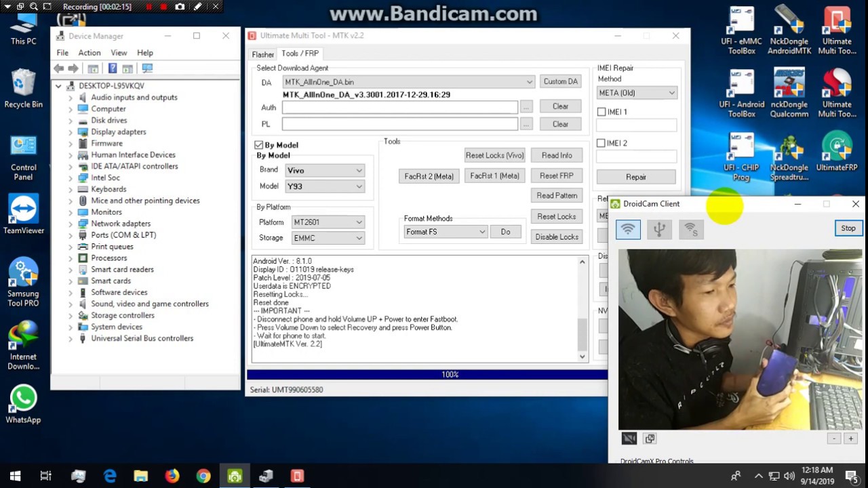Click the IMEI 1 input field
This screenshot has height=488, width=868.
pos(636,125)
